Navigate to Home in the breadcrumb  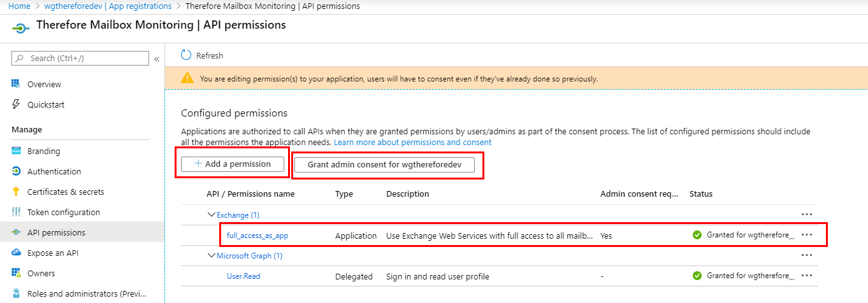19,6
